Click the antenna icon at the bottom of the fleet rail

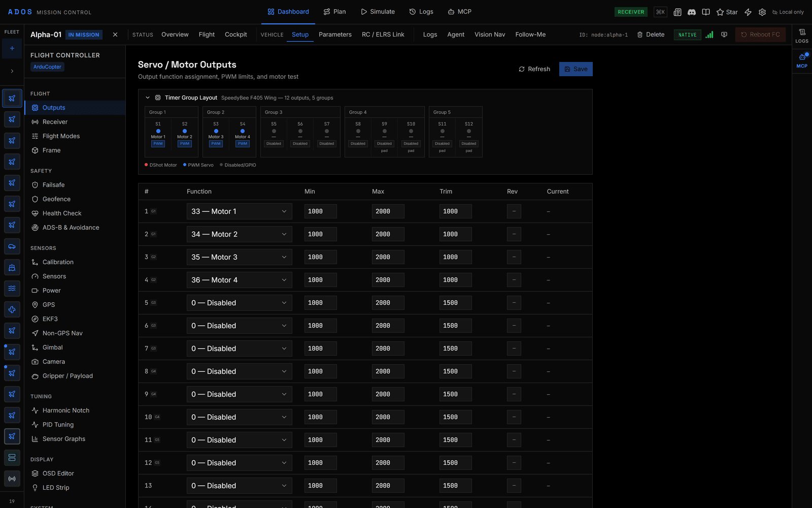pos(12,479)
